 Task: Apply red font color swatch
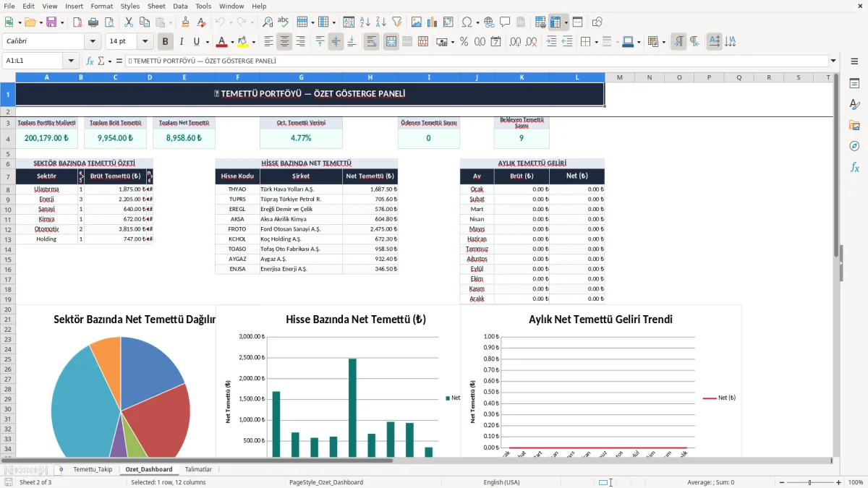(x=222, y=42)
